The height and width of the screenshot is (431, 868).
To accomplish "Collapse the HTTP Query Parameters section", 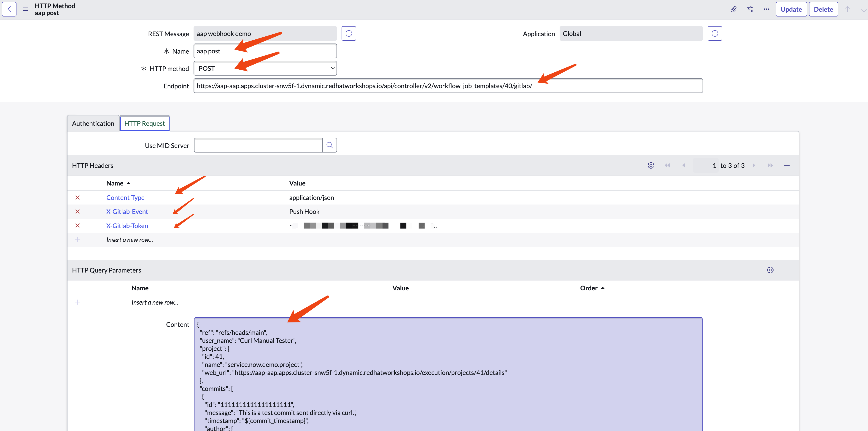I will 787,270.
